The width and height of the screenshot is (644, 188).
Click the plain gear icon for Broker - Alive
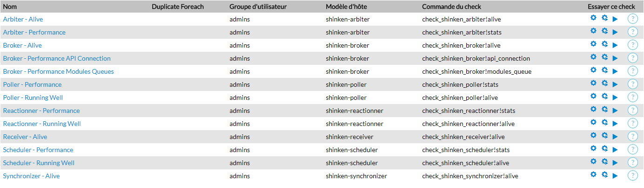593,44
